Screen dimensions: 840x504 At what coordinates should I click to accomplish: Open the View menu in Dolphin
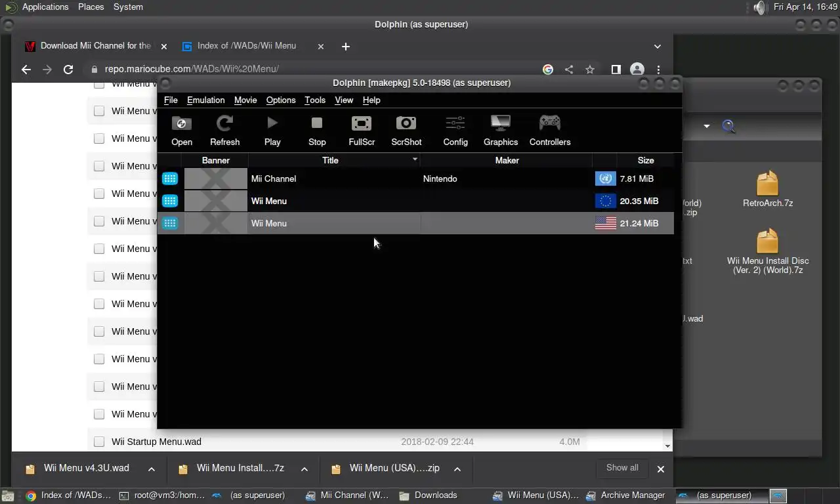tap(344, 100)
